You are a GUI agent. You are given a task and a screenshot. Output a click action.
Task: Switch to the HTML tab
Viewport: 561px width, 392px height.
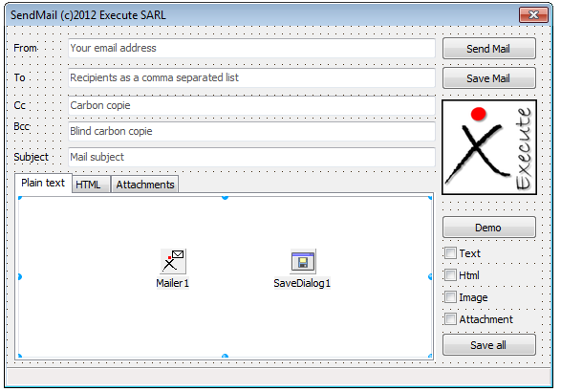pos(91,185)
